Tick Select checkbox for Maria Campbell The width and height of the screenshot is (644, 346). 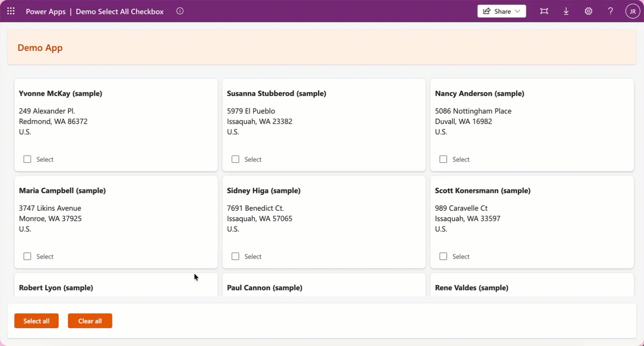pos(27,256)
